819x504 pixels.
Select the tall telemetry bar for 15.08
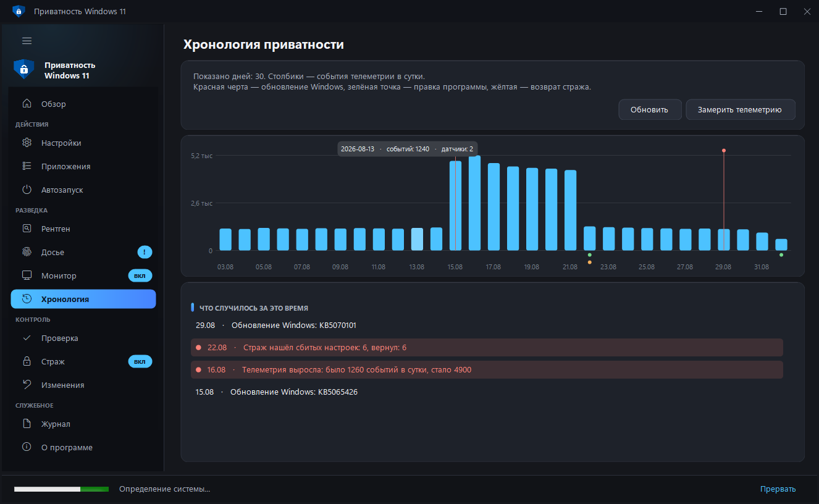pyautogui.click(x=455, y=205)
